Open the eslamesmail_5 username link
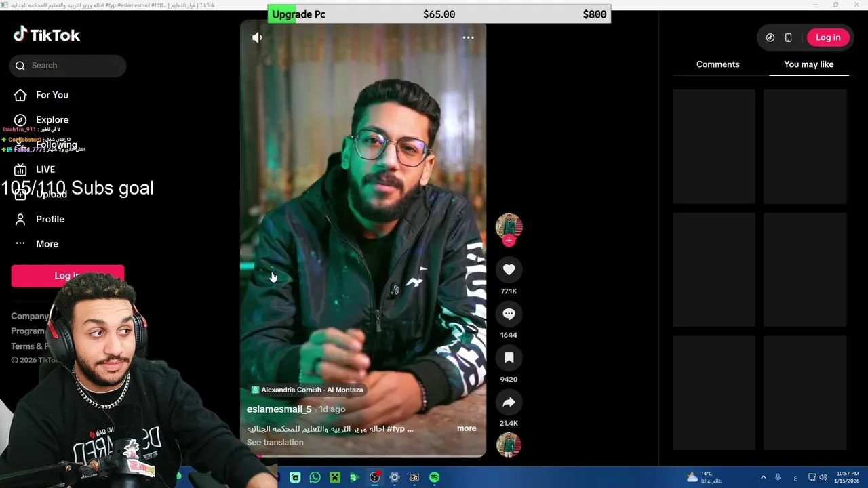The height and width of the screenshot is (488, 868). [279, 409]
